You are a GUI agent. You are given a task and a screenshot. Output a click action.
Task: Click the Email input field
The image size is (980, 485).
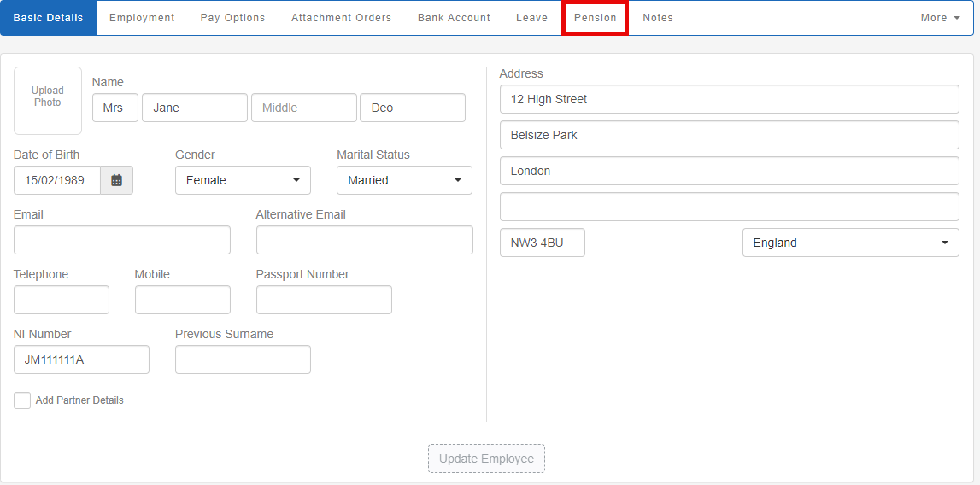[x=122, y=240]
